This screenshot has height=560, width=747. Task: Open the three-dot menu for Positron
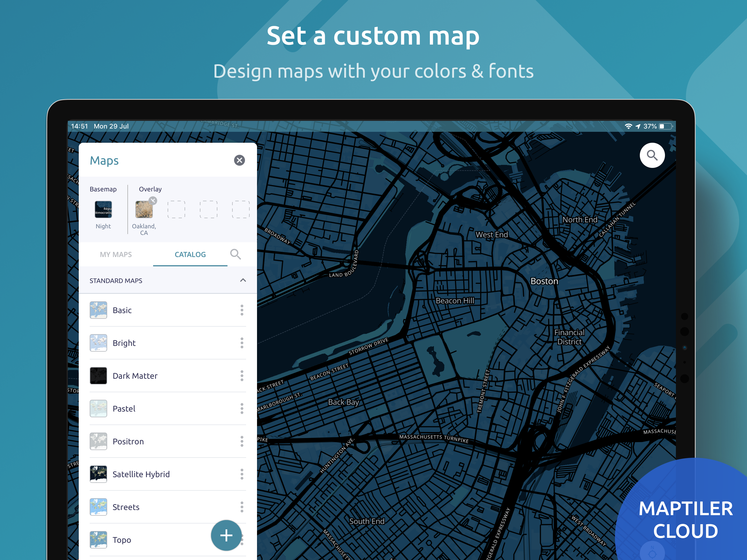coord(242,441)
